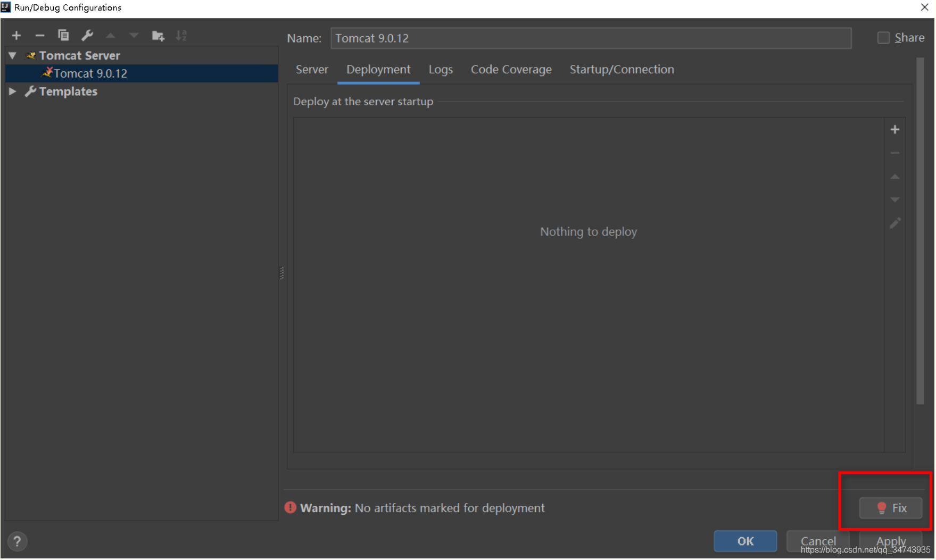This screenshot has height=560, width=936.
Task: Click the Apply button
Action: (891, 541)
